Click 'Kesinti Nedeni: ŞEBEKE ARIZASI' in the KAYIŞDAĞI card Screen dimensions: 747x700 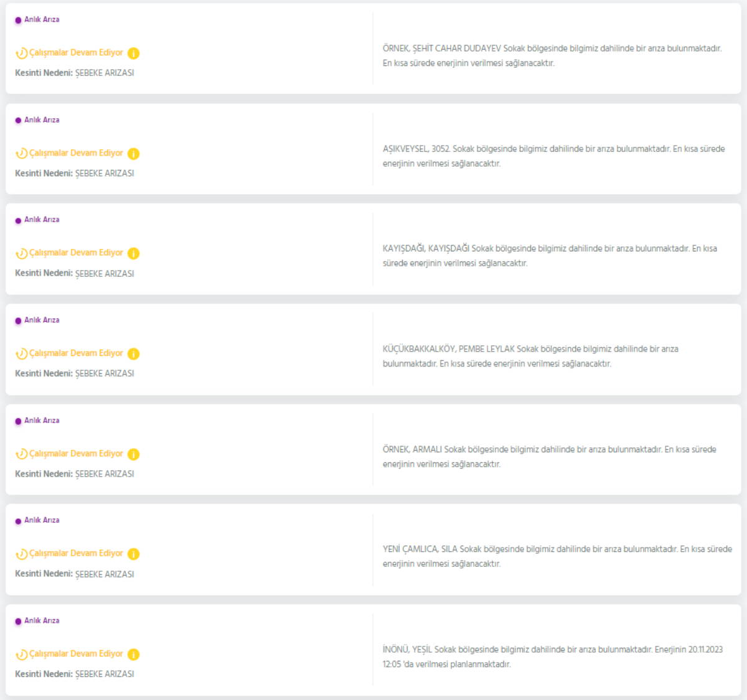tap(75, 273)
